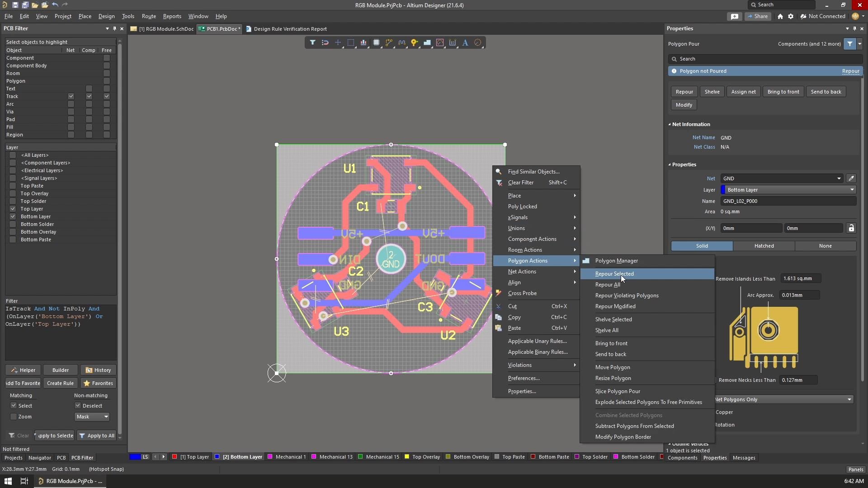Uncheck Deselect under Non-matching
This screenshot has width=868, height=488.
click(77, 405)
